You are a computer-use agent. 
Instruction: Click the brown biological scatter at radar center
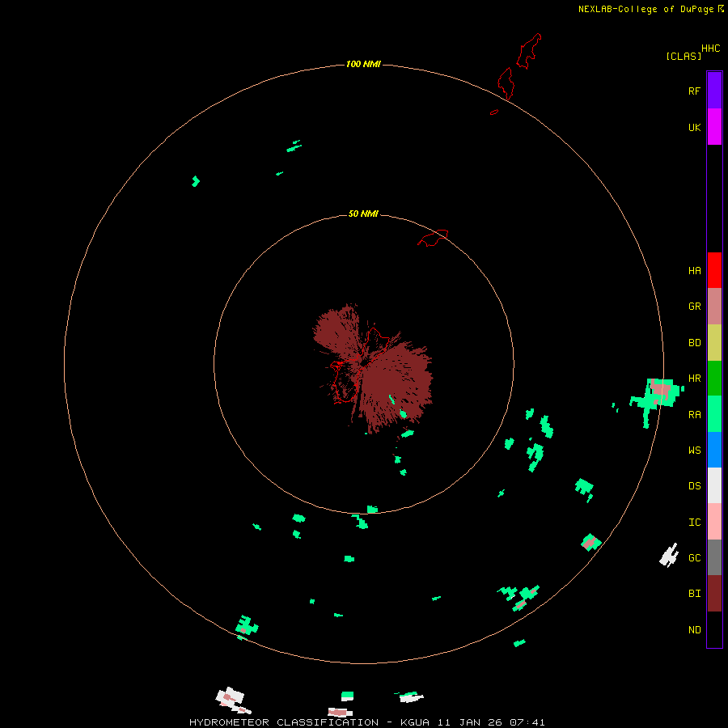click(373, 368)
